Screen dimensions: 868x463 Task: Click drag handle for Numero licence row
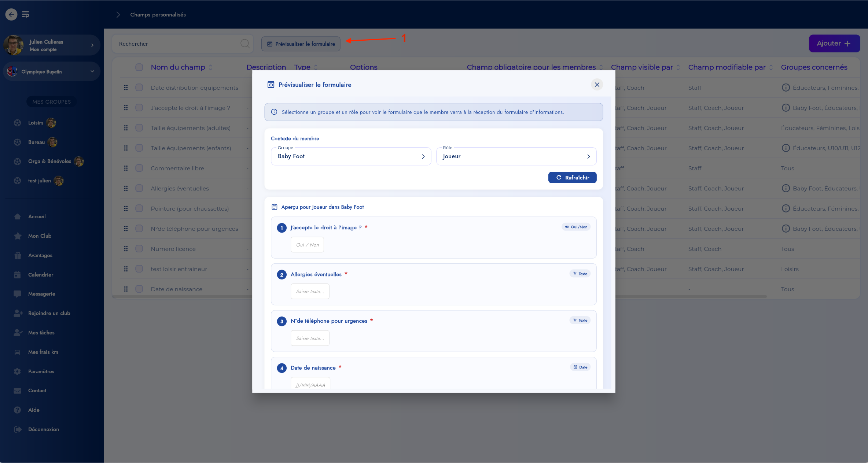click(126, 249)
